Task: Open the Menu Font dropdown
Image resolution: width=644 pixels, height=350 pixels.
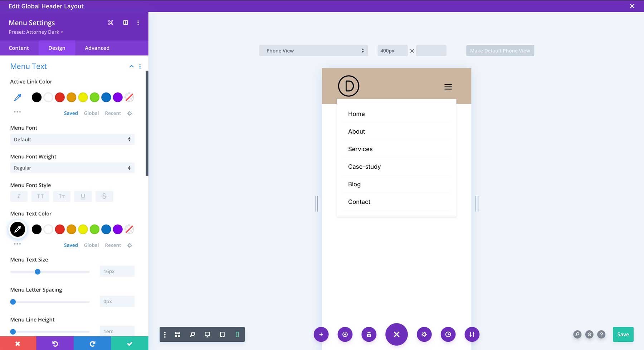Action: tap(72, 139)
